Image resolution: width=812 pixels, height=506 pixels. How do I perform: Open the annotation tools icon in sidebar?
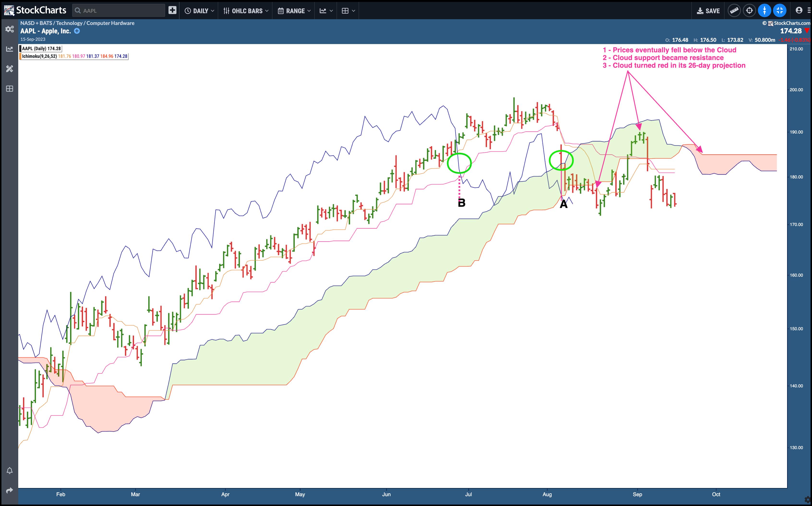[9, 69]
